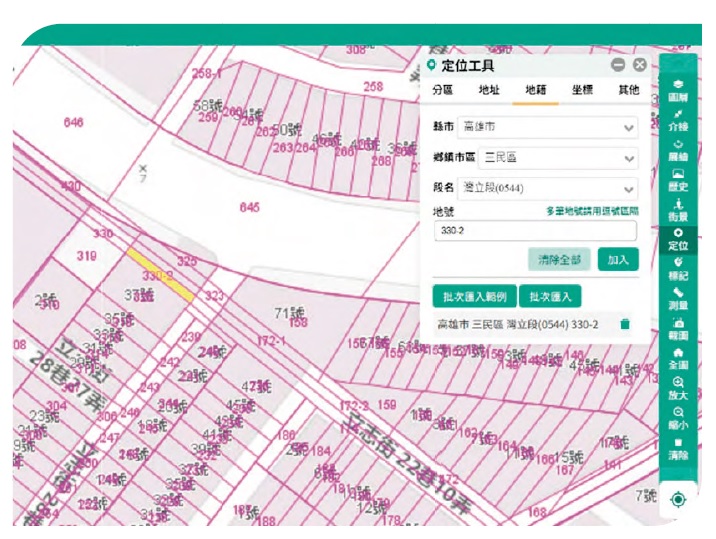
Task: Click the 加入 button
Action: pyautogui.click(x=617, y=260)
